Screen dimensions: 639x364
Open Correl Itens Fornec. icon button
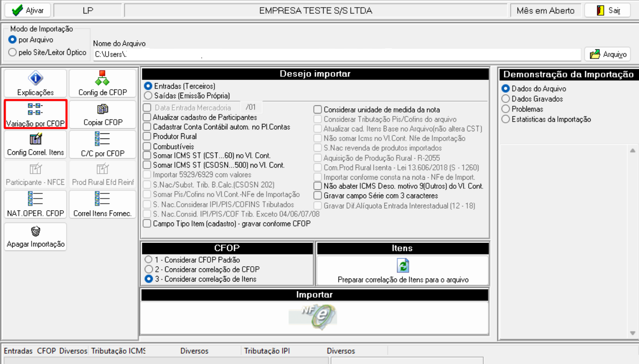102,205
